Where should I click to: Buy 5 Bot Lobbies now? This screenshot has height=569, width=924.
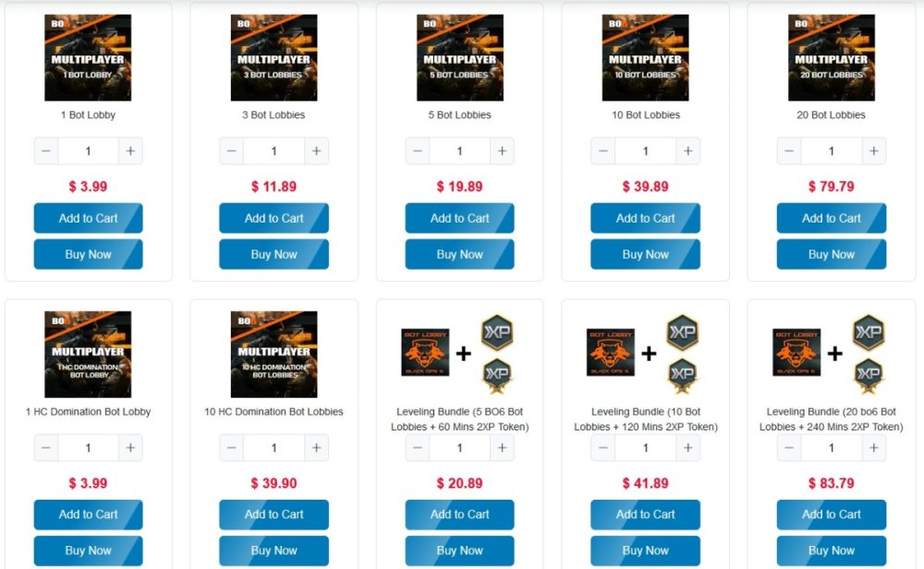(459, 254)
